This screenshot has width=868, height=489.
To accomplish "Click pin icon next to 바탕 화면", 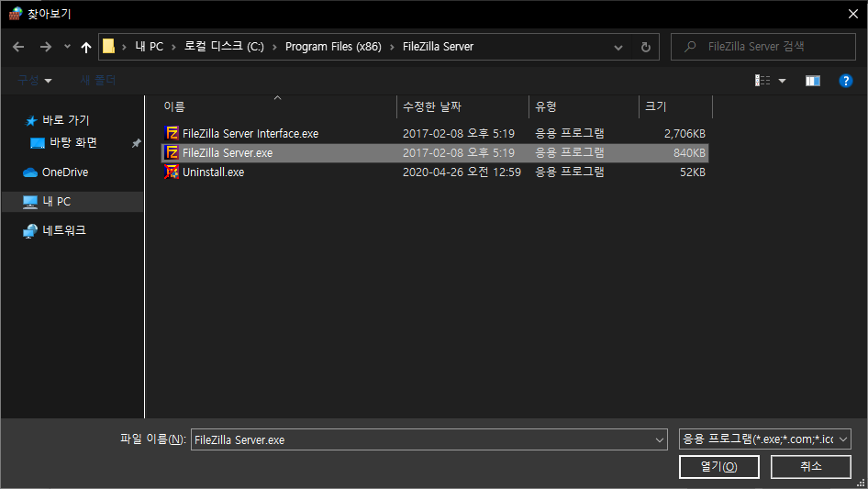I will (x=136, y=143).
